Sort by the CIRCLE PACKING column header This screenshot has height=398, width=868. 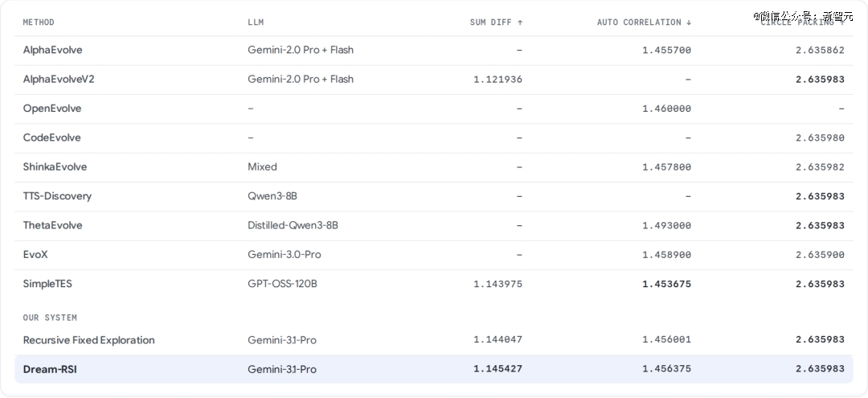click(803, 23)
